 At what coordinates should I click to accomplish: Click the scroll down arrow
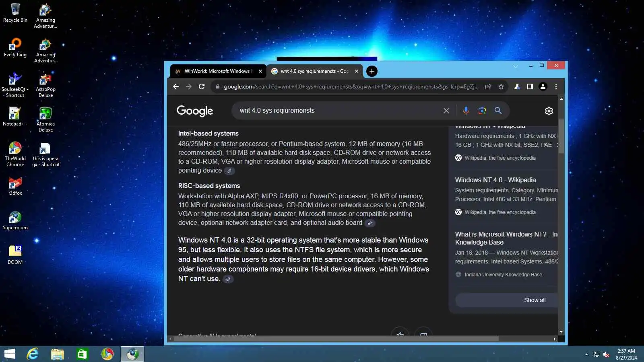tap(561, 332)
